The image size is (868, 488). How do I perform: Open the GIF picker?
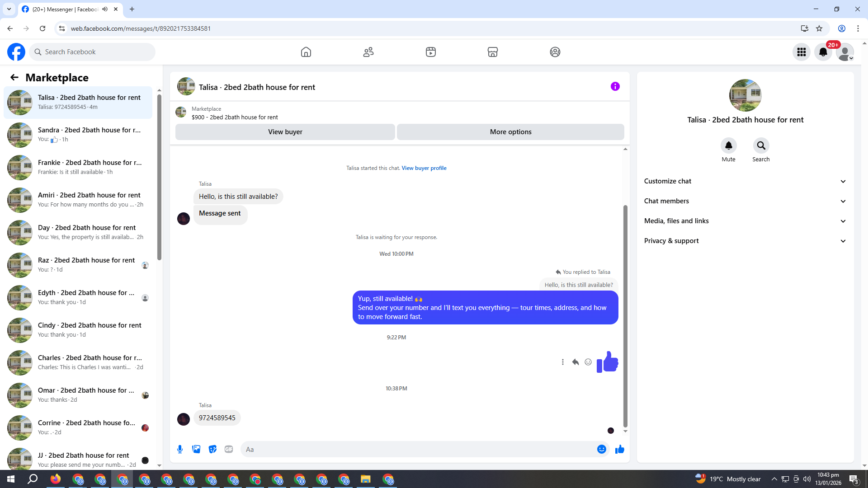tap(229, 449)
